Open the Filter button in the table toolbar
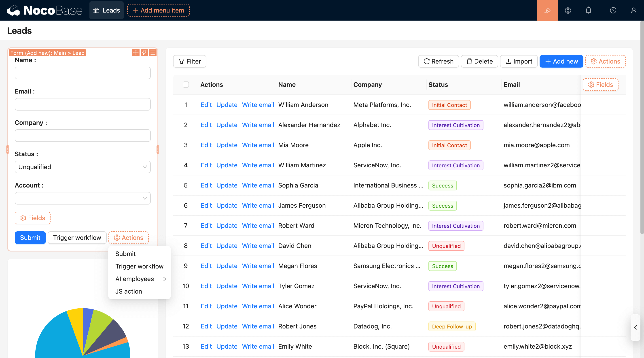 [x=189, y=61]
